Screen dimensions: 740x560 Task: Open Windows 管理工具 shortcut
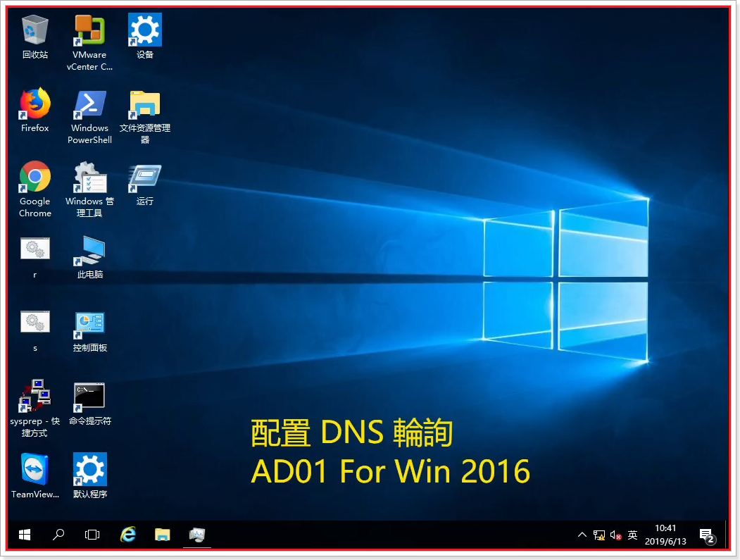89,189
